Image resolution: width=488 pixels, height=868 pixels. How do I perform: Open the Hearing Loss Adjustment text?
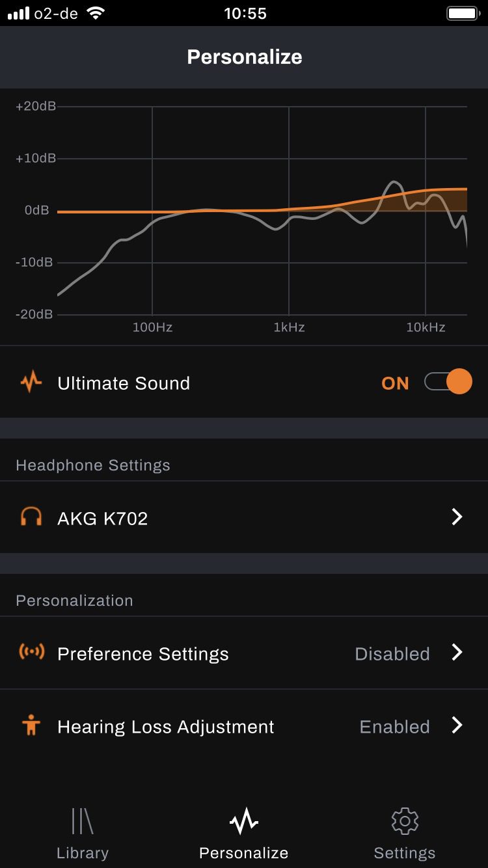pos(165,727)
